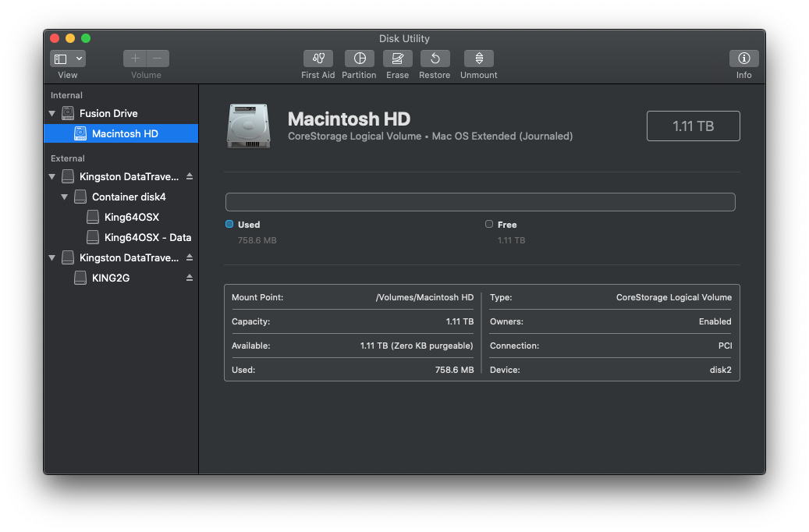
Task: Click the blue Used color swatch
Action: [x=229, y=224]
